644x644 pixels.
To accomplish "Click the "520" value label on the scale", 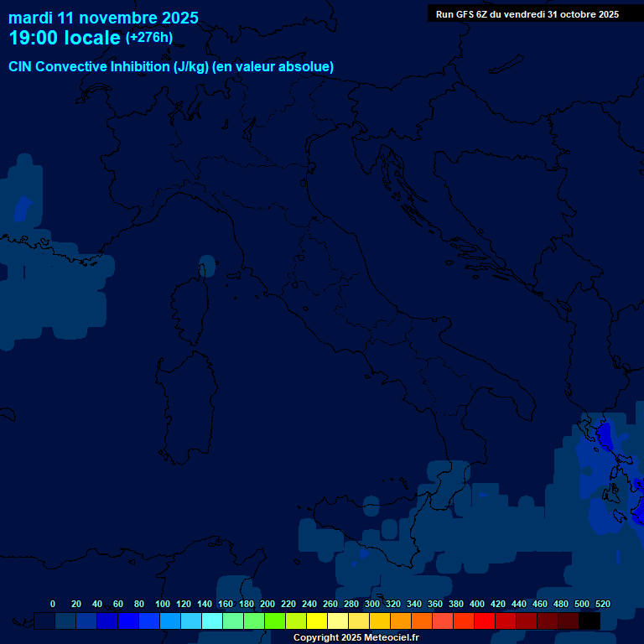I will [x=602, y=604].
